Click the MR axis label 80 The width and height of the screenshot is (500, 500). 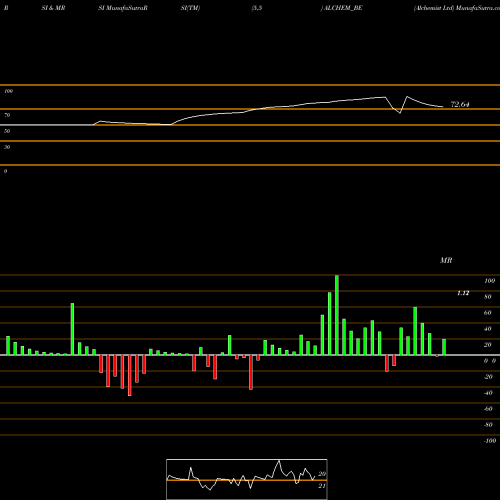[x=488, y=297]
